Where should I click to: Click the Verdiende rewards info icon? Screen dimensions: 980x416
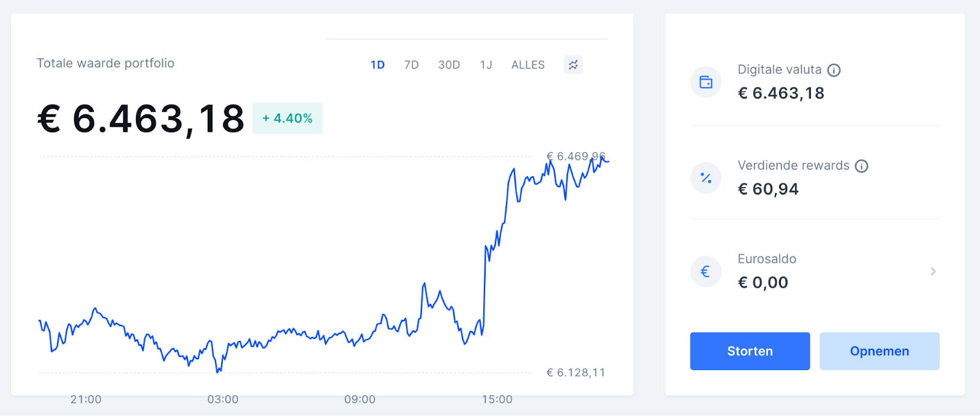pos(862,166)
